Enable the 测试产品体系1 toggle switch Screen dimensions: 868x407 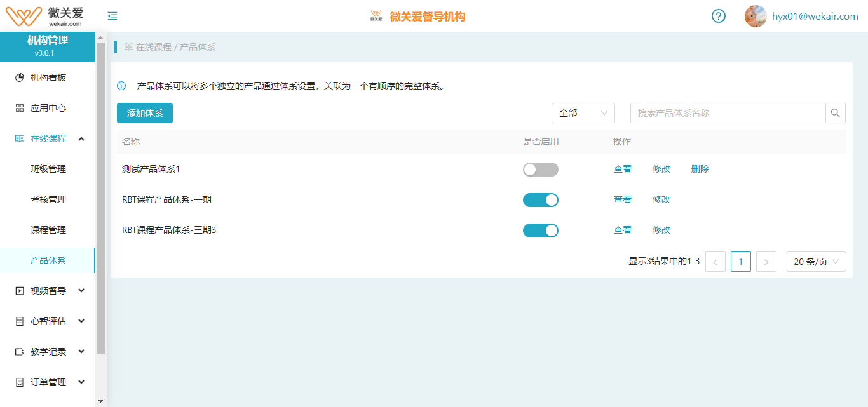pos(540,170)
